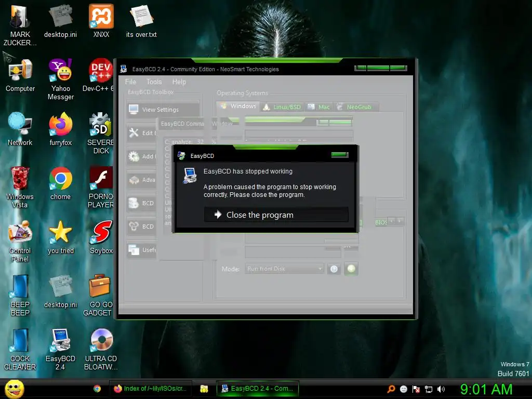The height and width of the screenshot is (399, 532).
Task: Switch to the NeoGrub tab
Action: tap(355, 107)
